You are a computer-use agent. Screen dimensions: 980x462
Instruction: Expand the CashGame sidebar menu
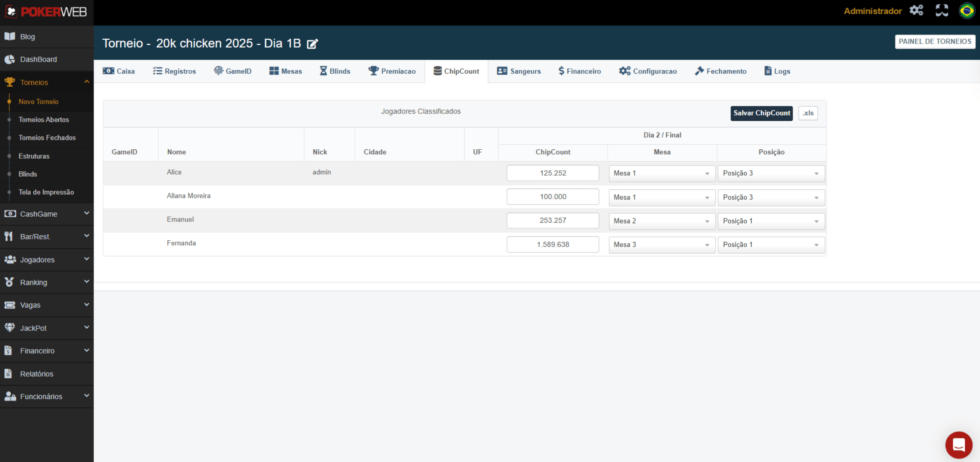[x=47, y=214]
